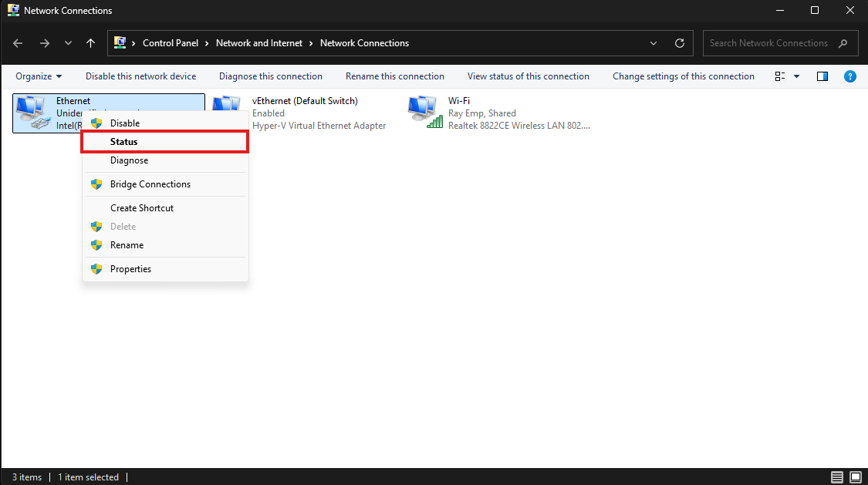Expand chevron after Control Panel breadcrumb

point(207,43)
